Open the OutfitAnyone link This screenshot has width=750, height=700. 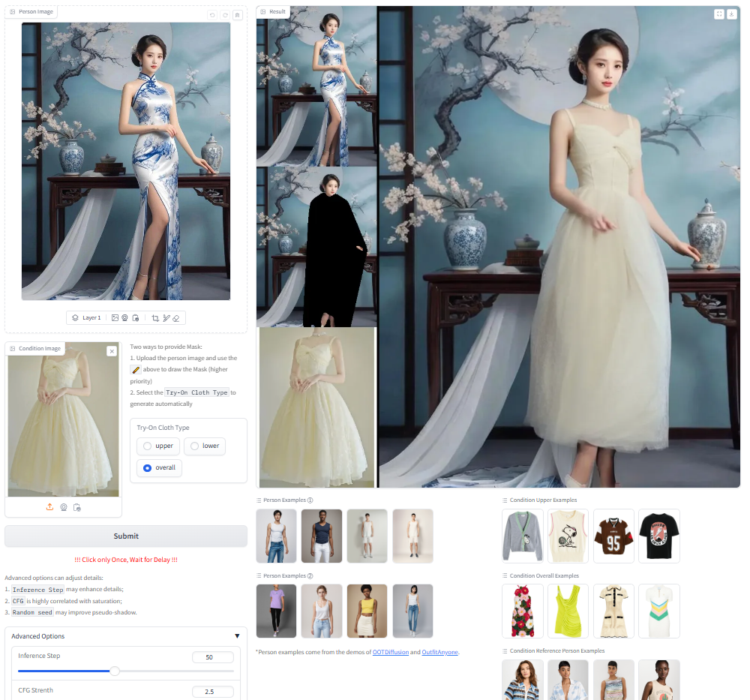(439, 652)
